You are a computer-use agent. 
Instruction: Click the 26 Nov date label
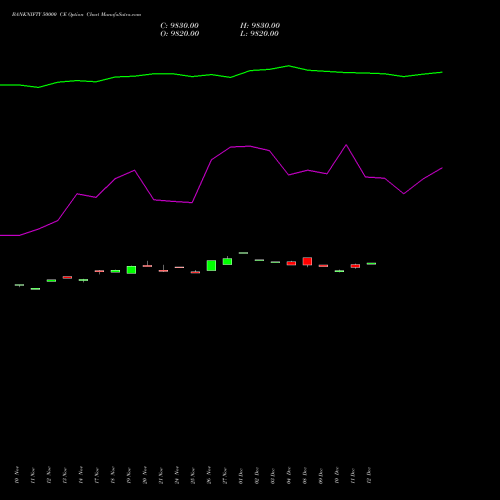209,475
